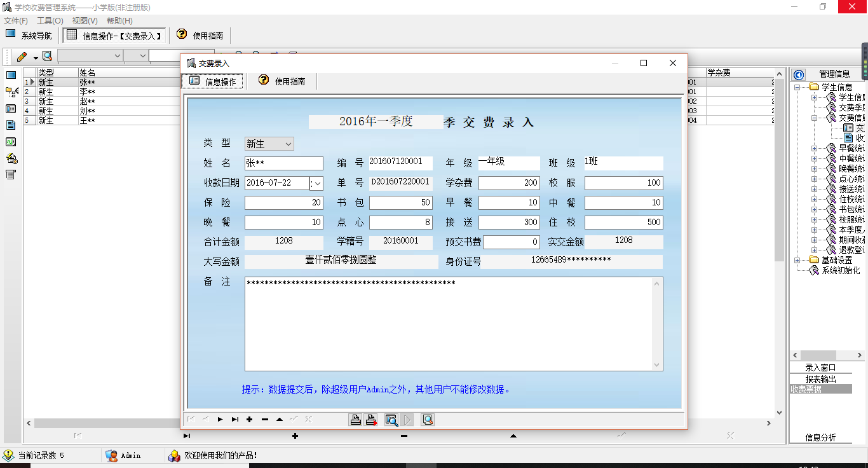This screenshot has height=468, width=868.
Task: Click blue document icon in left sidebar
Action: point(11,125)
